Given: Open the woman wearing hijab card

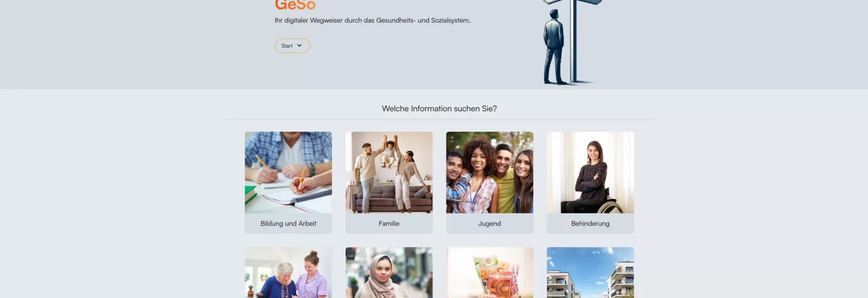Looking at the screenshot, I should (x=389, y=273).
